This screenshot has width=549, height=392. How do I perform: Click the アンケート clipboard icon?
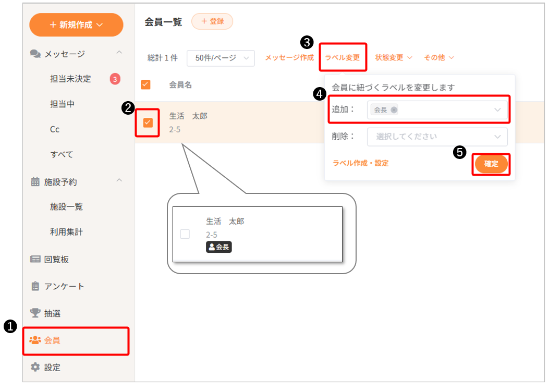(x=35, y=286)
